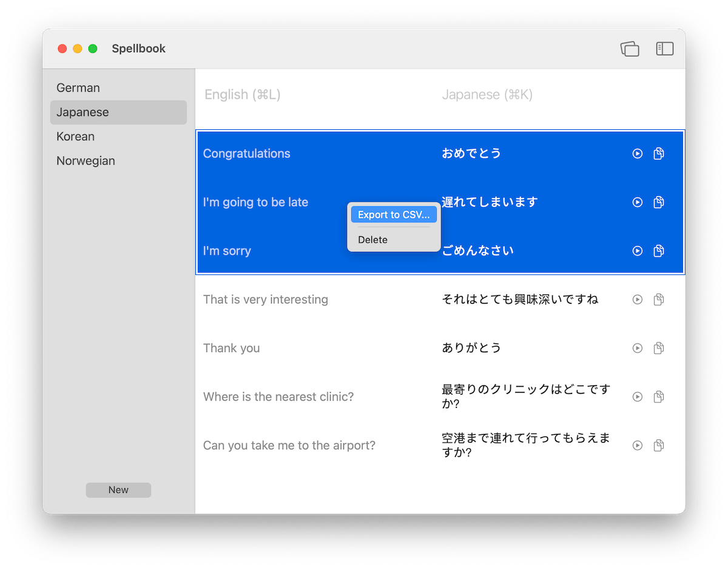Play audio for "That is very interesting"
Image resolution: width=728 pixels, height=570 pixels.
(637, 299)
